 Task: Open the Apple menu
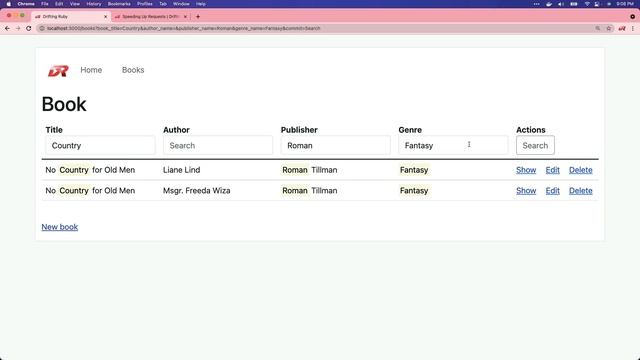tap(9, 4)
